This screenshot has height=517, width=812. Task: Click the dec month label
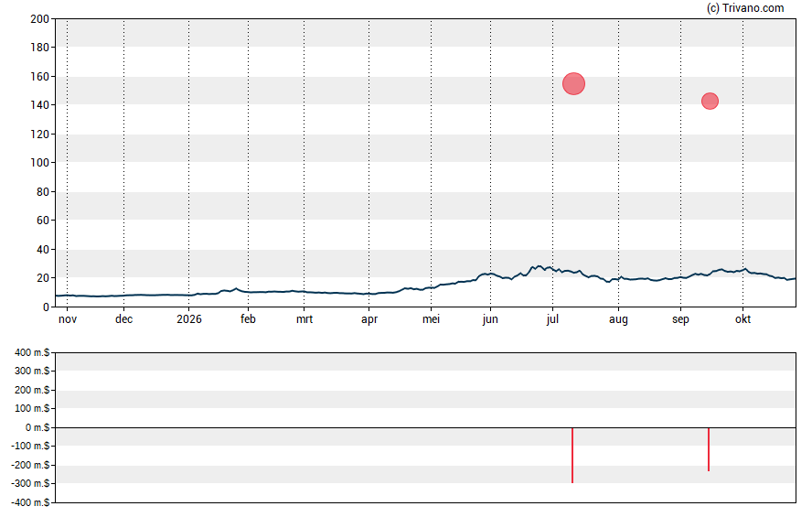click(x=123, y=319)
